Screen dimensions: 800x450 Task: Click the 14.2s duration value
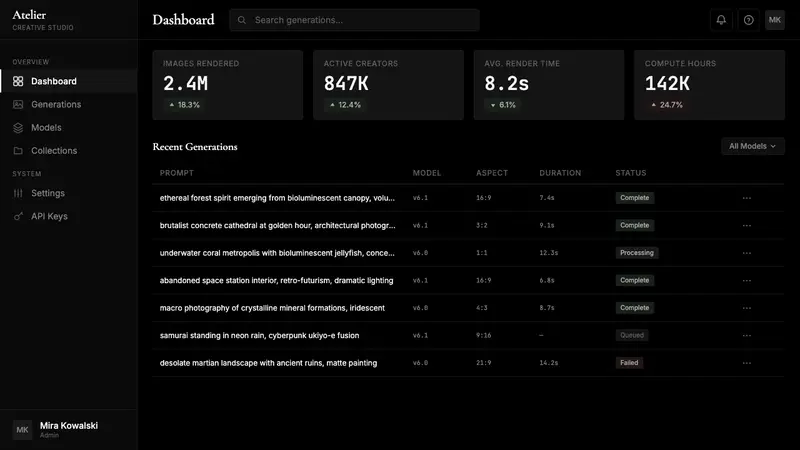coord(548,363)
